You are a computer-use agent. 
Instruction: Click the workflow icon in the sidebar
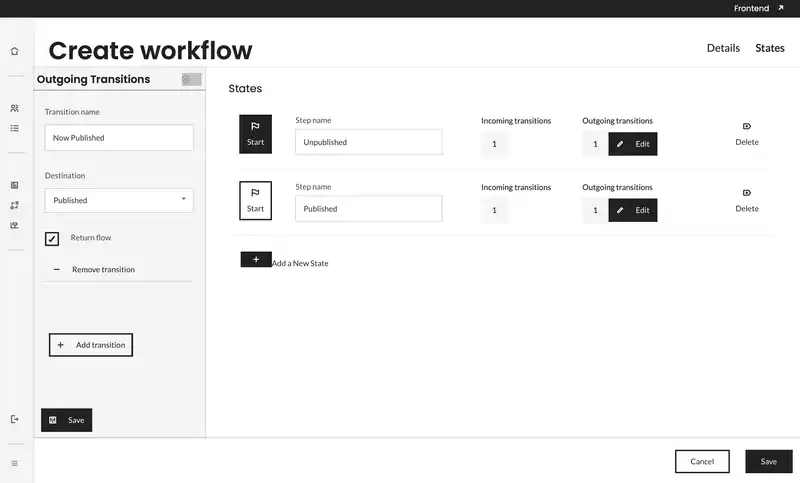point(14,205)
